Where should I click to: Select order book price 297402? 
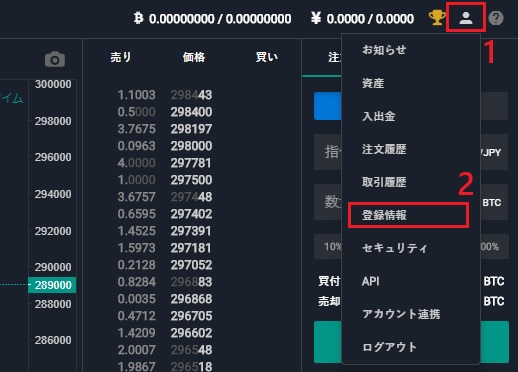click(191, 214)
